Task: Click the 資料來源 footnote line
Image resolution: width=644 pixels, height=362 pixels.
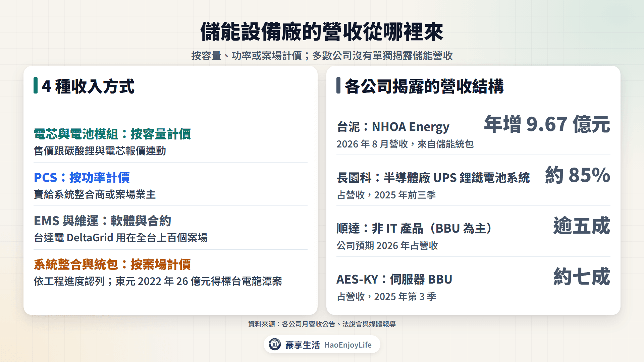Action: tap(322, 324)
